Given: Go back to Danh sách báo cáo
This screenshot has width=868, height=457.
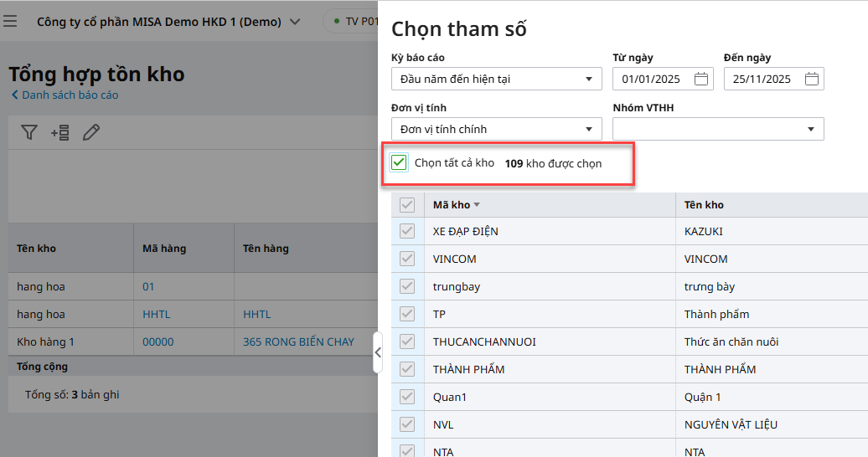Looking at the screenshot, I should point(65,95).
